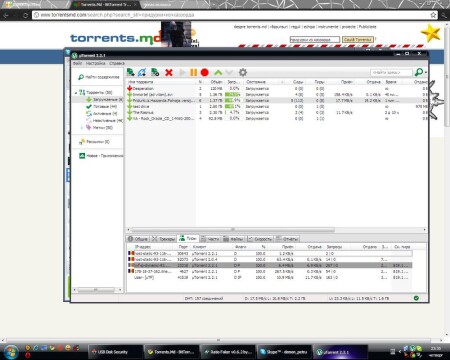
Task: Click the Create New Torrent toolbar icon
Action: 155,72
